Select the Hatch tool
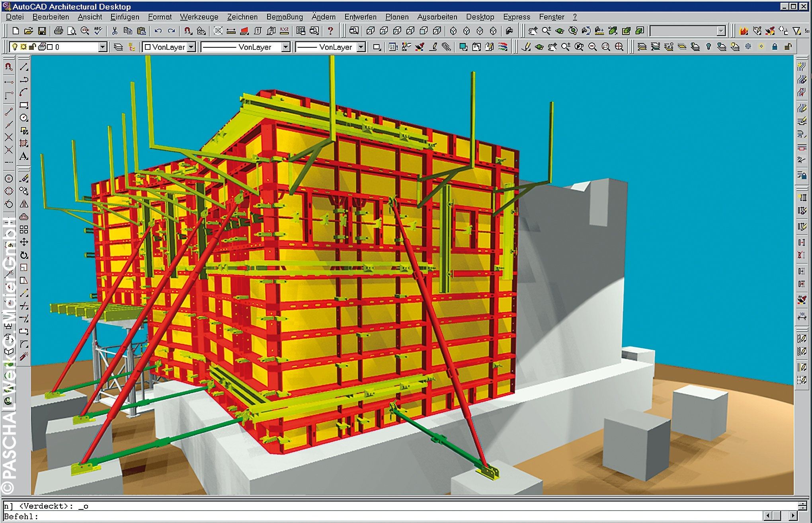 pyautogui.click(x=24, y=143)
